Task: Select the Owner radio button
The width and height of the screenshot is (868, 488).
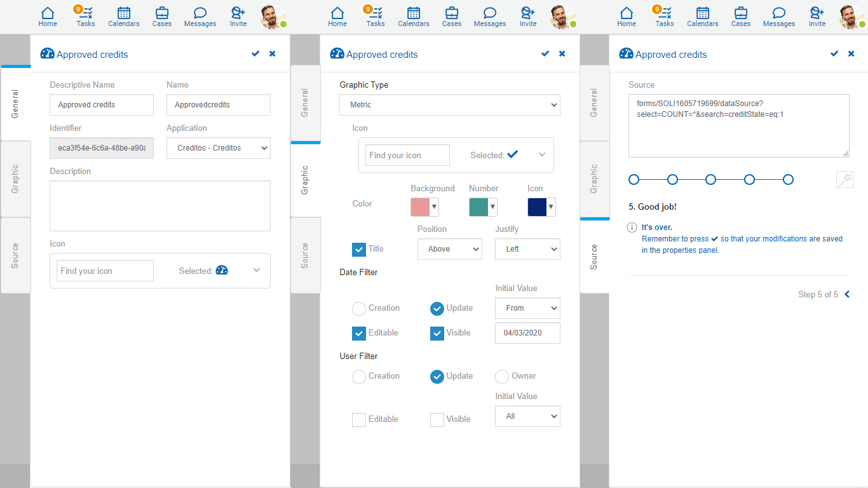Action: (x=502, y=376)
